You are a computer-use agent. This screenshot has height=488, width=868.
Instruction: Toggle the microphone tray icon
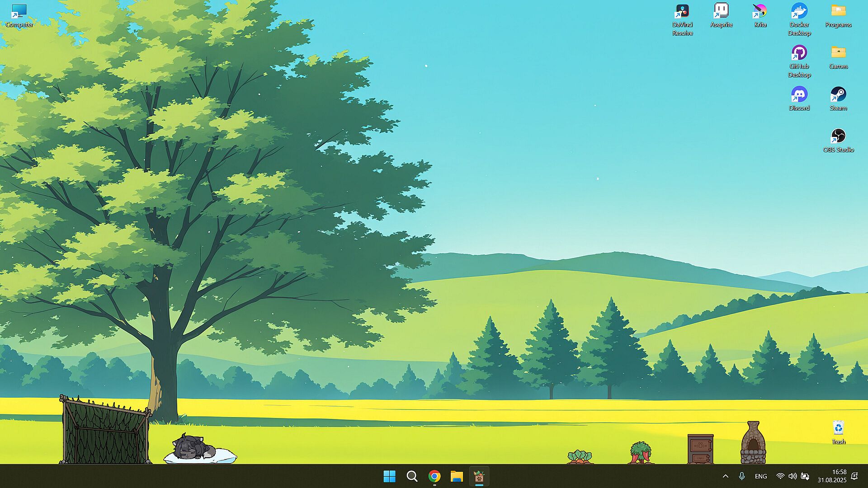tap(741, 476)
